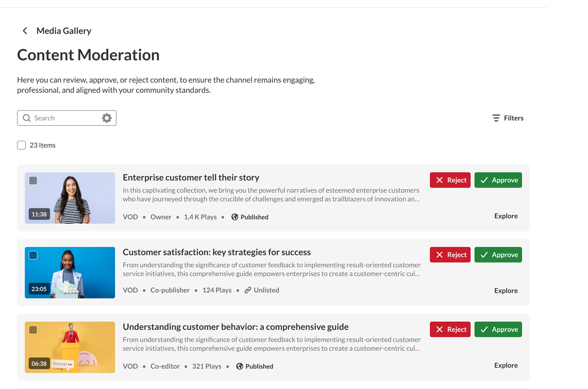Select checkbox on Enterprise customer video
This screenshot has width=588, height=389.
(x=33, y=181)
